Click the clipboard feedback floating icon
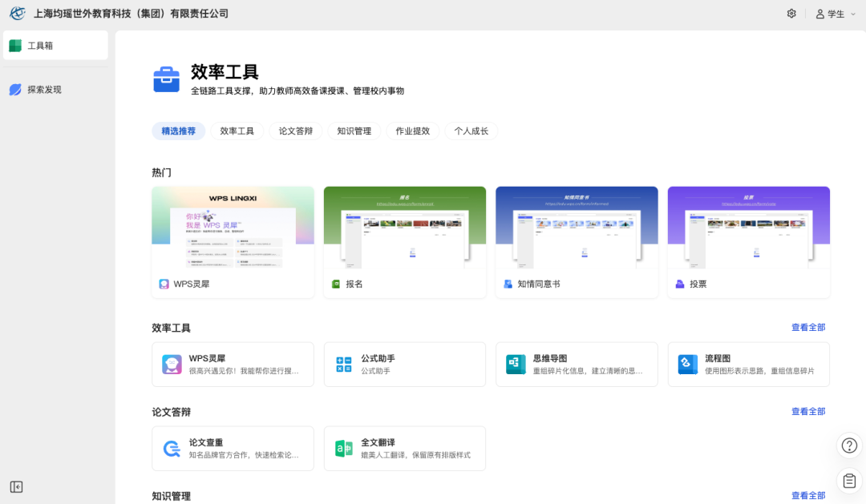Image resolution: width=866 pixels, height=504 pixels. 849,481
